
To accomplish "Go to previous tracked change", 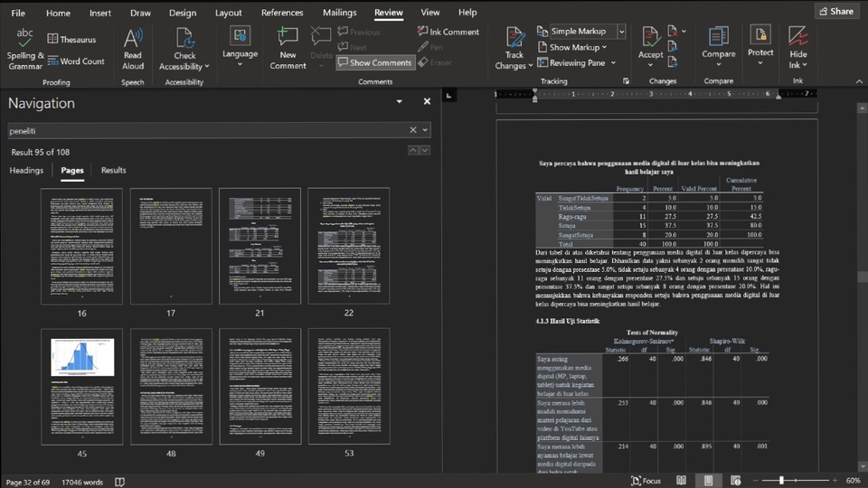I will click(673, 46).
